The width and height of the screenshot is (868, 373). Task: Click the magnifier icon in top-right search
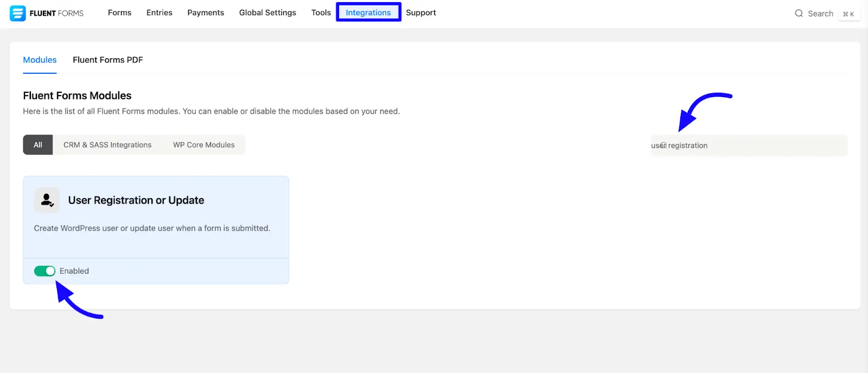click(x=799, y=14)
